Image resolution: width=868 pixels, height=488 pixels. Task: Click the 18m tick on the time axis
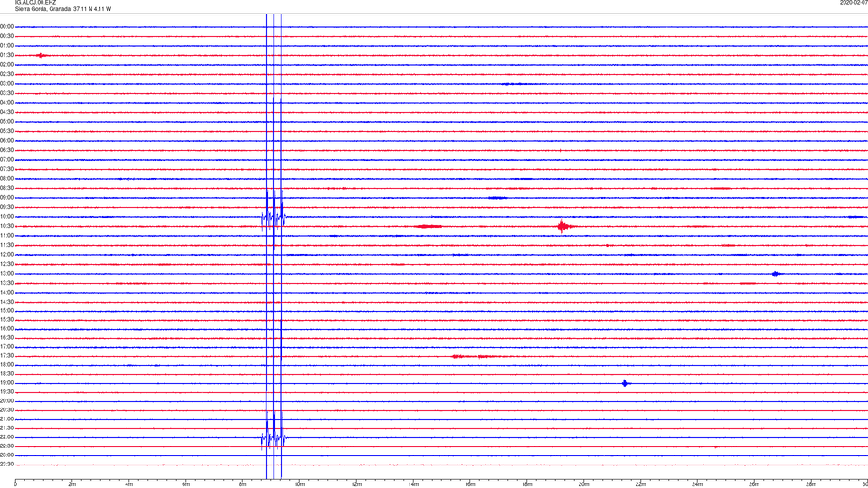tap(527, 484)
